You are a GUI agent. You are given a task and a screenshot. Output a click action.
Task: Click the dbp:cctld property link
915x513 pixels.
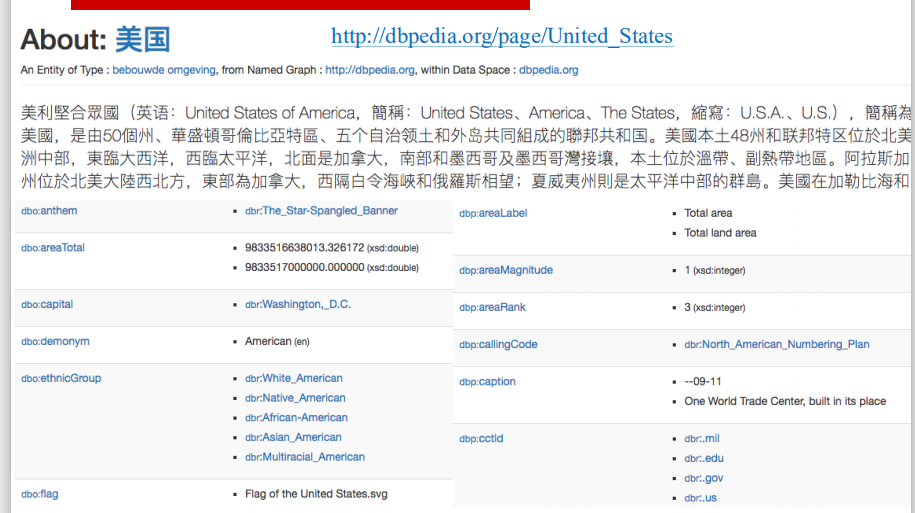click(481, 438)
